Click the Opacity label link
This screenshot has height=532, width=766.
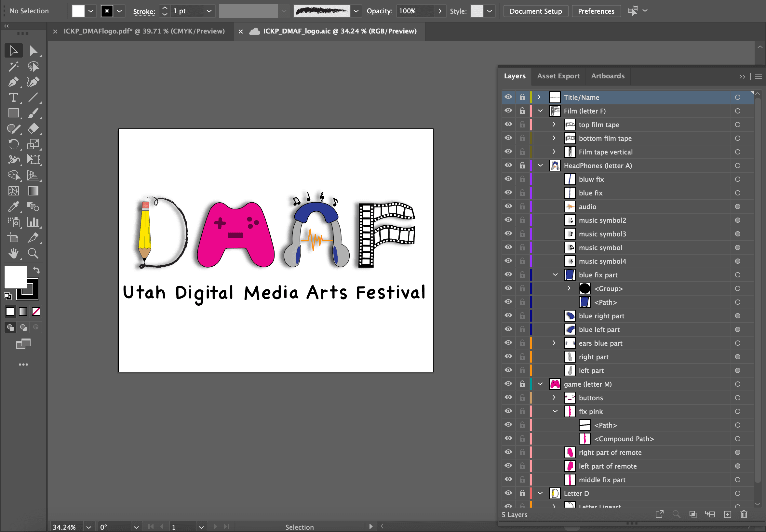coord(379,11)
